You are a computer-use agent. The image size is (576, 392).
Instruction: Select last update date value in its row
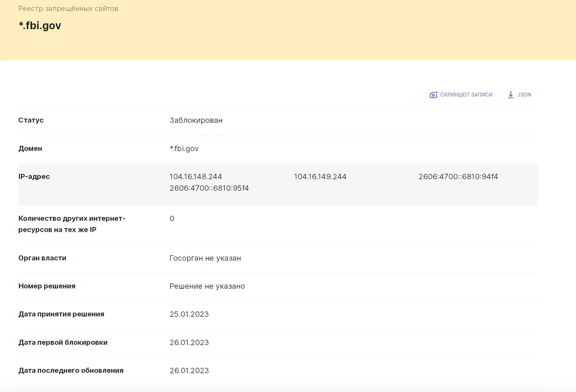pyautogui.click(x=189, y=370)
